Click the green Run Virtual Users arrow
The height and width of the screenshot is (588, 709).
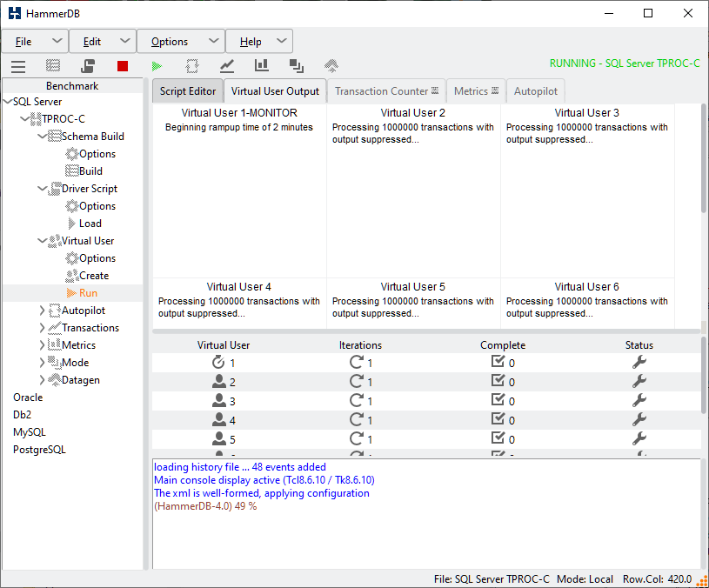(x=157, y=66)
